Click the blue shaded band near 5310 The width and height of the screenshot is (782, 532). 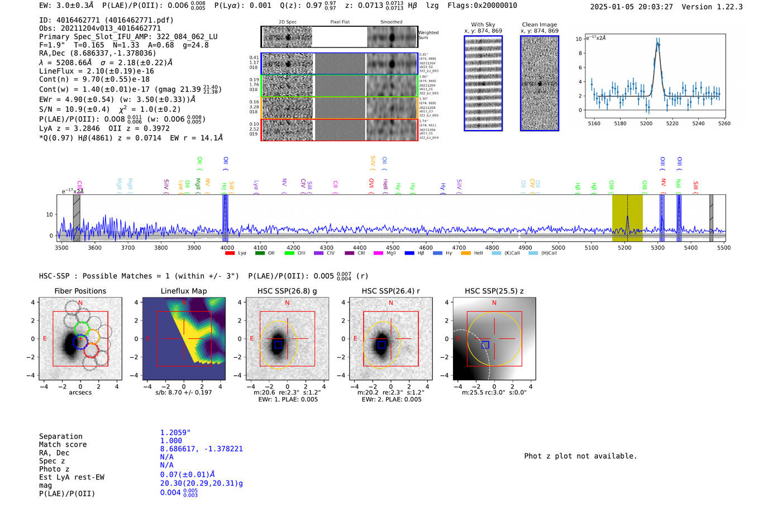coord(662,218)
